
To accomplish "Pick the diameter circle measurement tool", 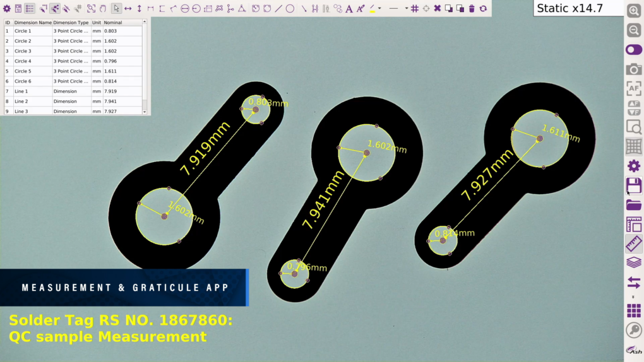I will point(185,9).
